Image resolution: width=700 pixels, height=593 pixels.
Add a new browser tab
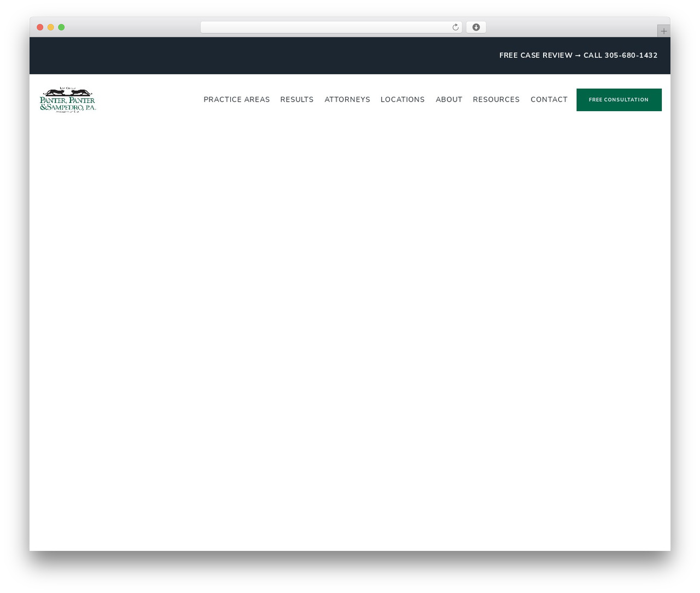[x=663, y=31]
